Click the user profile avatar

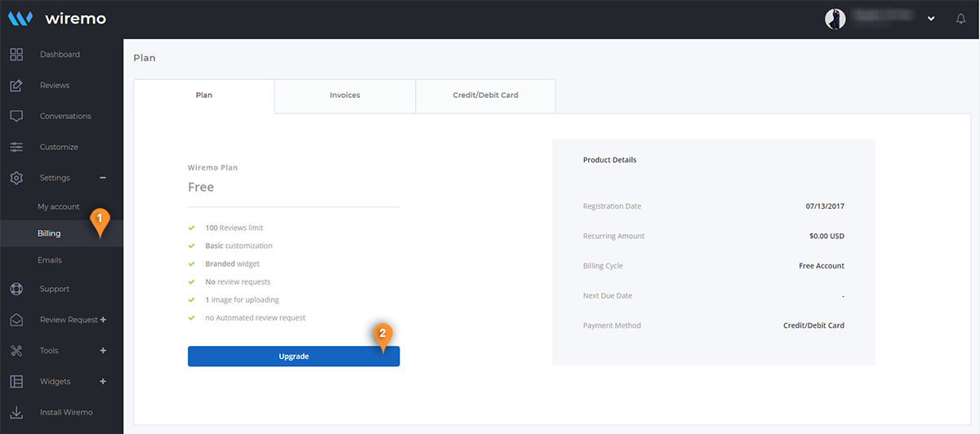point(835,19)
